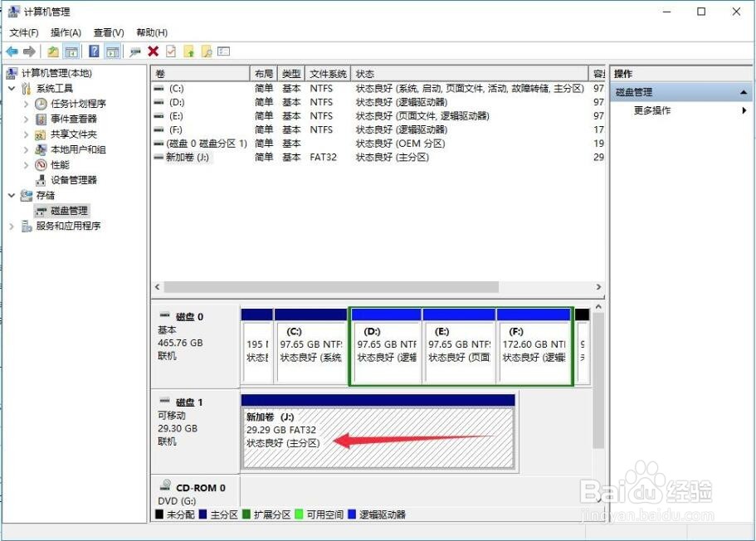This screenshot has width=756, height=541.
Task: Click the Back arrow toolbar icon
Action: click(12, 51)
